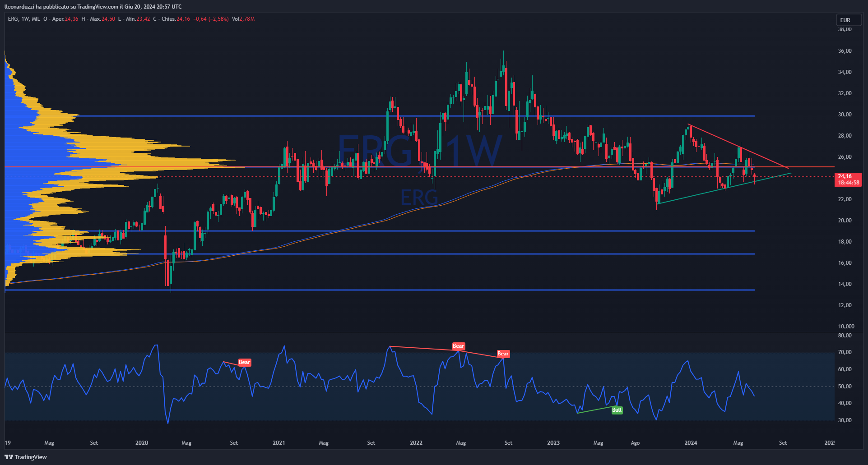
Task: Click the 20,00 price axis label
Action: pyautogui.click(x=845, y=221)
